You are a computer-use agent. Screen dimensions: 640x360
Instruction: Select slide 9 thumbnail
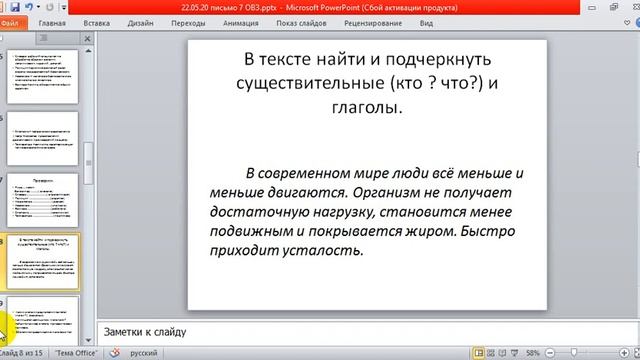[x=42, y=320]
